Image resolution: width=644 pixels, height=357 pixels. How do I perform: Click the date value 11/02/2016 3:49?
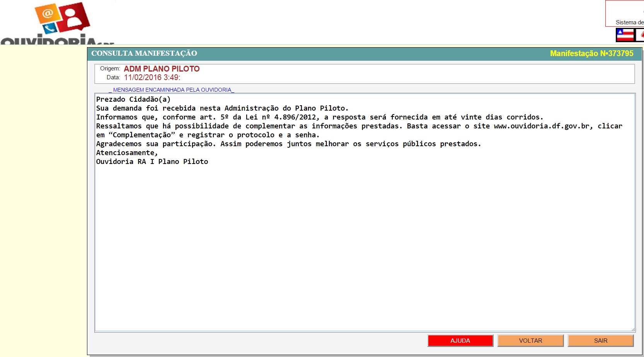click(x=152, y=77)
